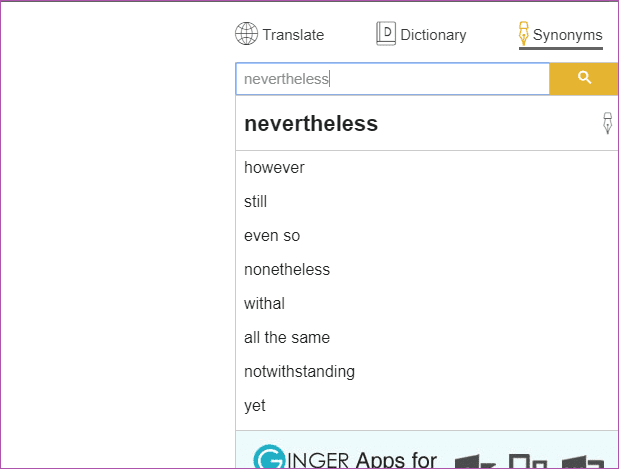Open the Ginger Apps banner
This screenshot has height=469, width=619.
(427, 450)
